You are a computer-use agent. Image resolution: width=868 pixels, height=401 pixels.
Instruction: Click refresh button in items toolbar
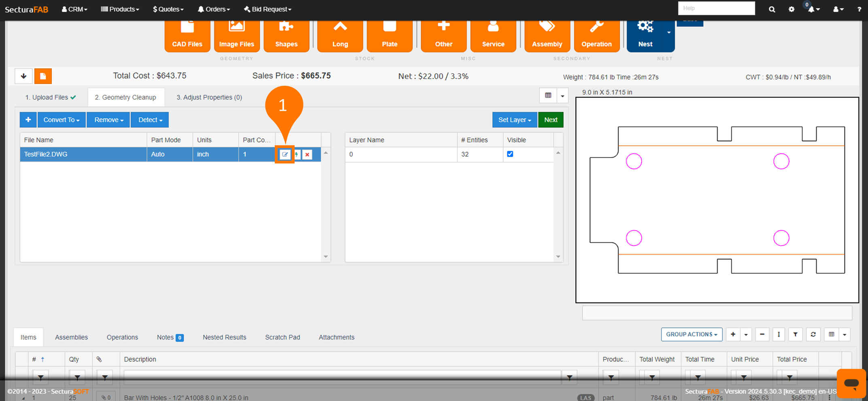click(813, 334)
